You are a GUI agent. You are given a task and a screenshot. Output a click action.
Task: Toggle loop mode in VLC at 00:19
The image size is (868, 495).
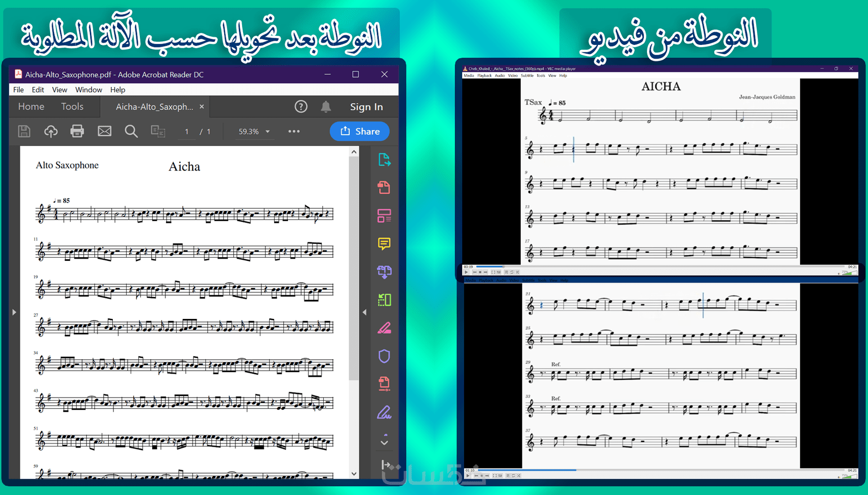point(512,272)
